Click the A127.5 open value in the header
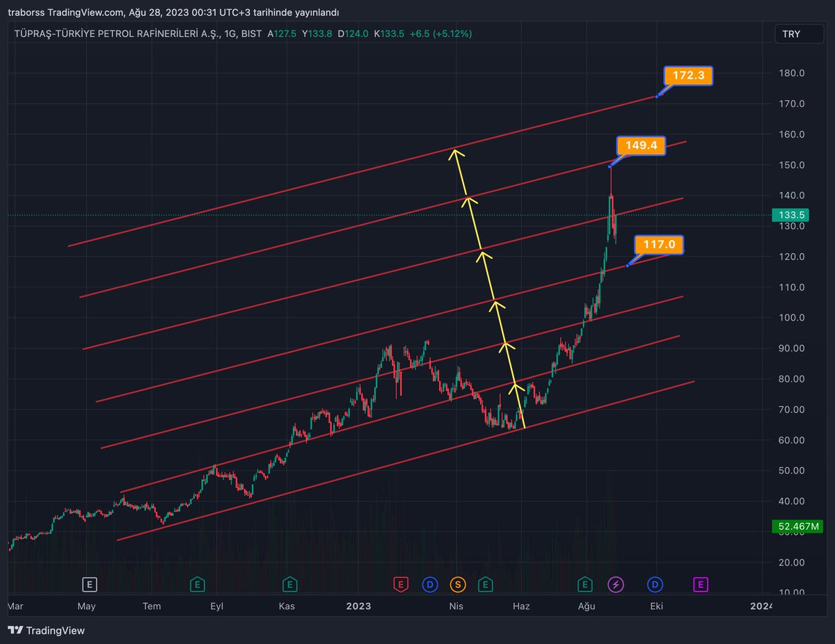 point(280,33)
